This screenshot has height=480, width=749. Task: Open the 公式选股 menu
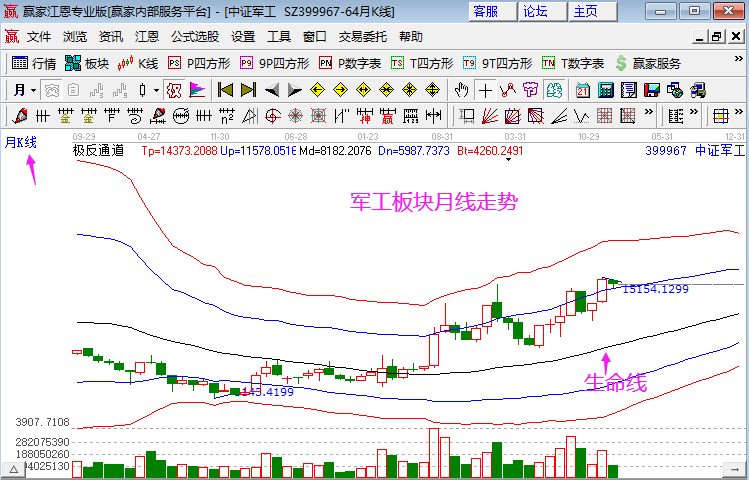[195, 37]
